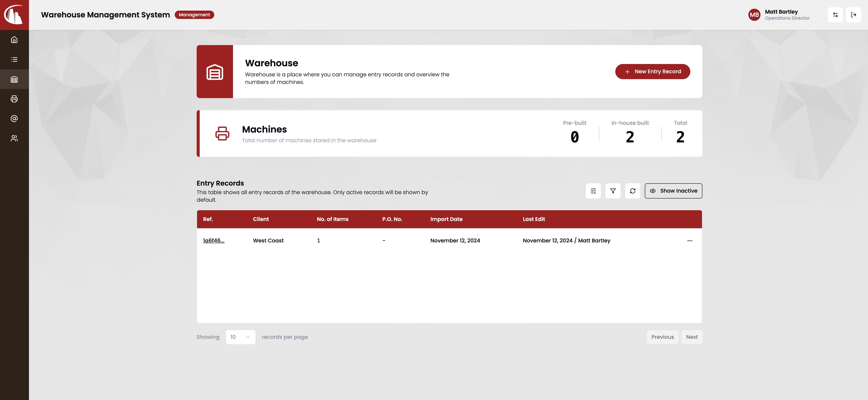Click Operations Director role text
The width and height of the screenshot is (868, 400).
point(787,18)
